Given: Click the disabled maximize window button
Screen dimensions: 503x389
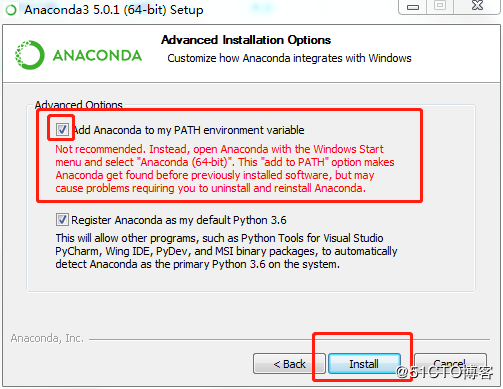Looking at the screenshot, I should pos(440,6).
